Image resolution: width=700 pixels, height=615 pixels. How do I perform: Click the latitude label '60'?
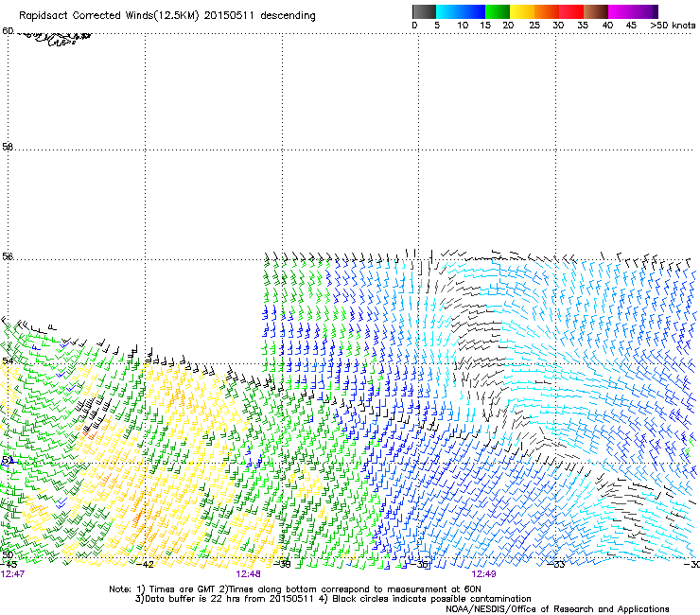tap(8, 31)
